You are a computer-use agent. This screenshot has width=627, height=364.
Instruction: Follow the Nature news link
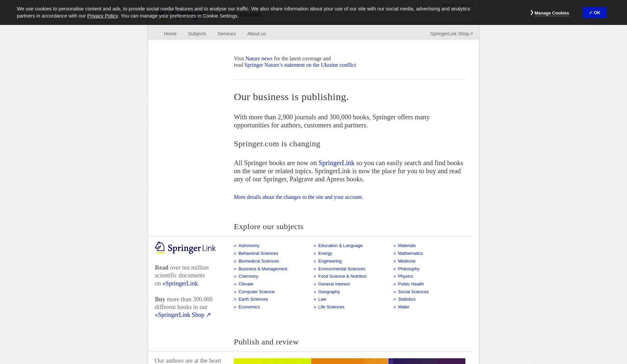(x=259, y=59)
